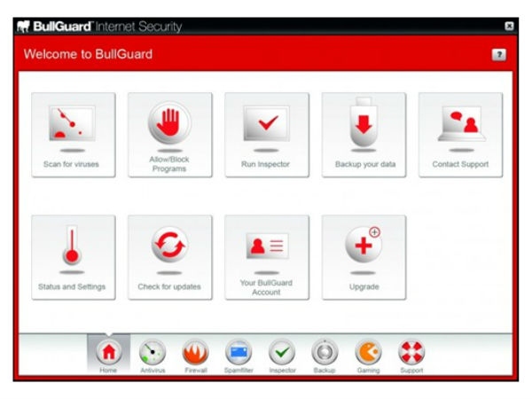Open the Firewall flame tab
Screen dimensions: 532x399
(x=195, y=356)
